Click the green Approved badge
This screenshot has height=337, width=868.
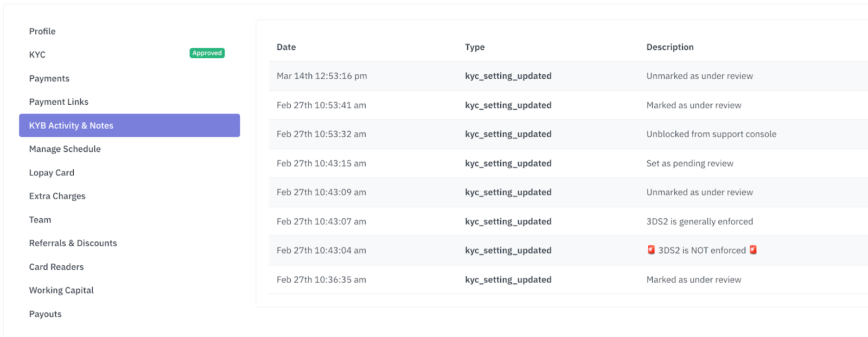(x=207, y=53)
